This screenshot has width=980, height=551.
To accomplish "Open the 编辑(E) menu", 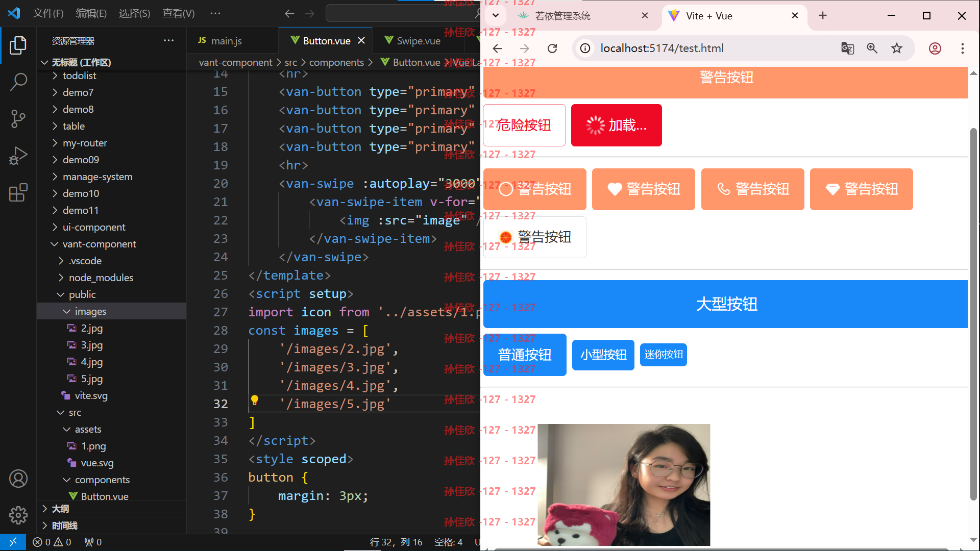I will pos(91,14).
